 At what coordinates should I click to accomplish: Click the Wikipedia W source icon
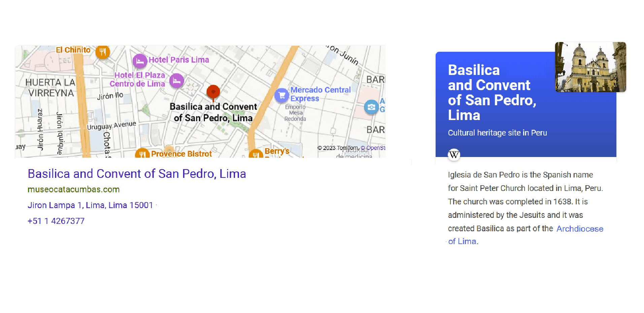pyautogui.click(x=454, y=155)
